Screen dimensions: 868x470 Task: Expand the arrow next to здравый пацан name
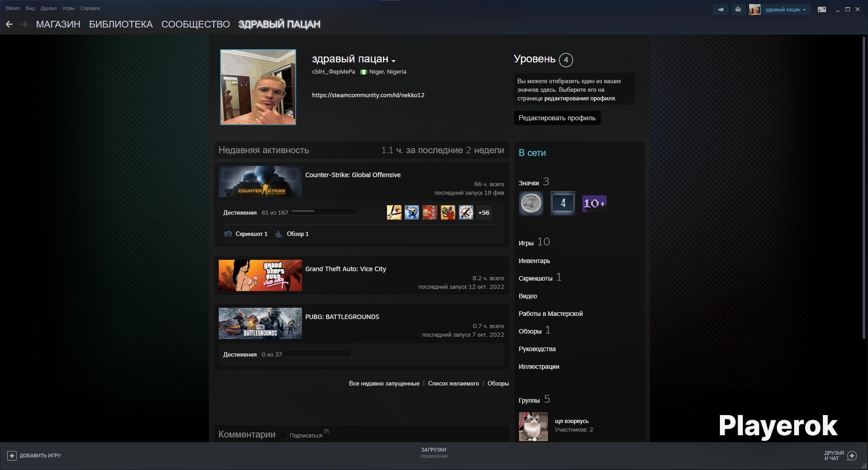click(394, 61)
